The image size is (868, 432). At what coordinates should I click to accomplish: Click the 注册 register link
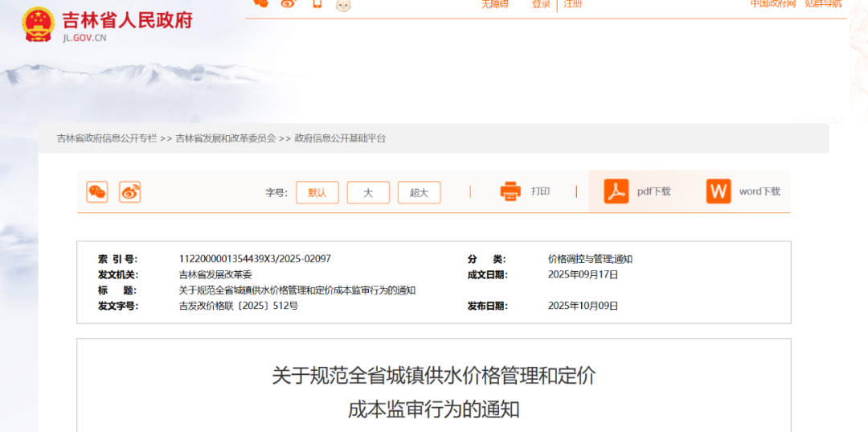pyautogui.click(x=573, y=5)
